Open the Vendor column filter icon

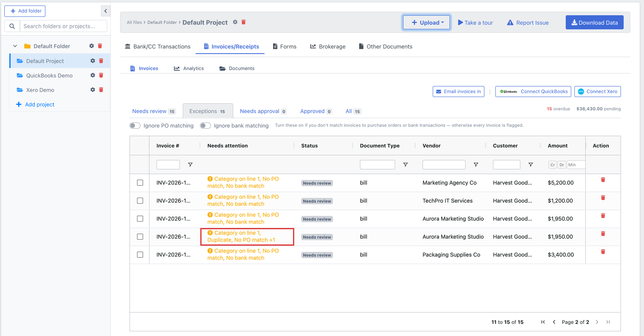point(476,165)
